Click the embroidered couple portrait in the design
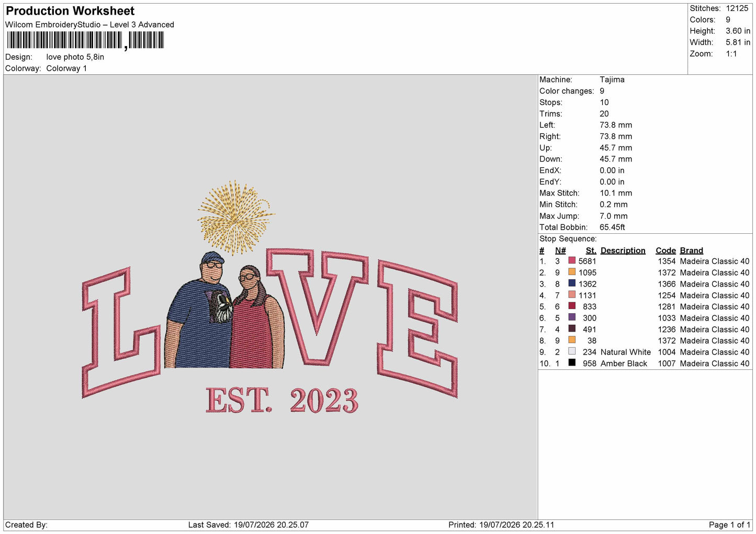This screenshot has width=756, height=534. pos(224,310)
